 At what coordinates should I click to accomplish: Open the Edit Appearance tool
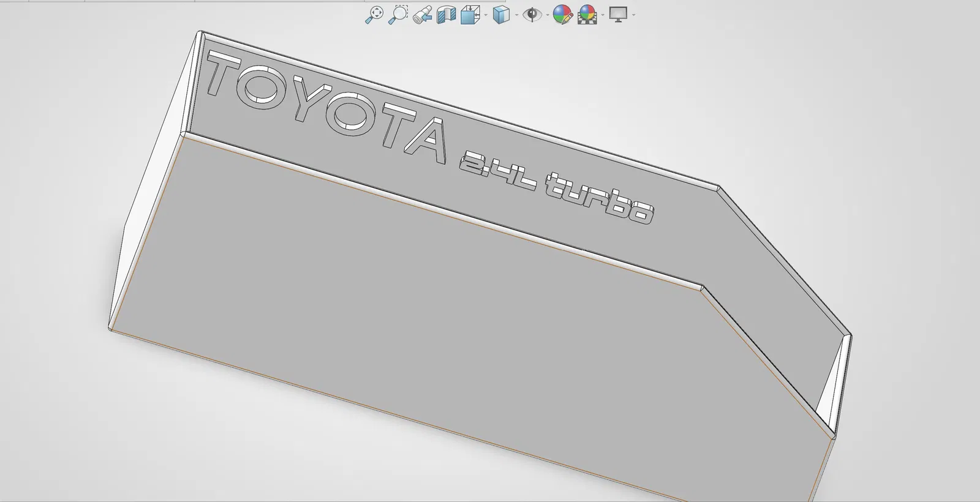coord(562,15)
